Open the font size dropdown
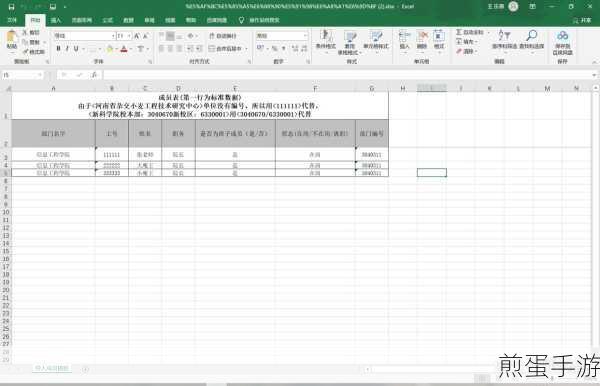600x386 pixels. click(129, 36)
